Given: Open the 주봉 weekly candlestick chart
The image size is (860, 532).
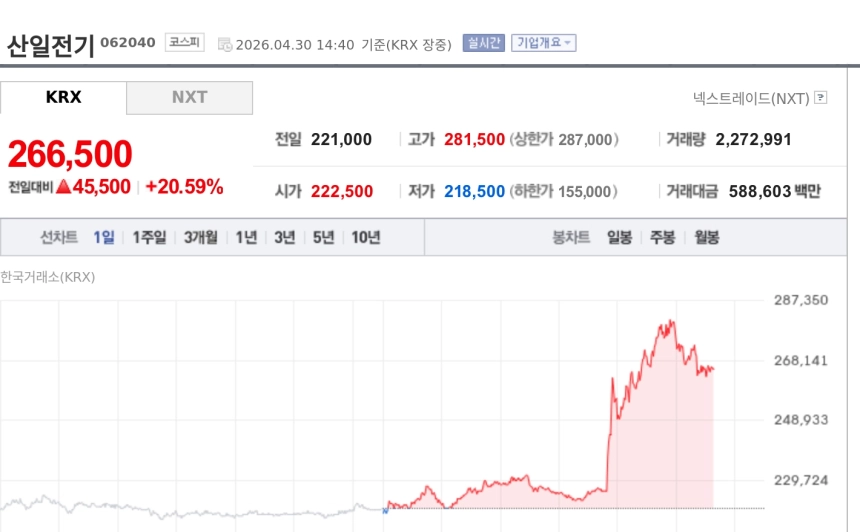Looking at the screenshot, I should pyautogui.click(x=663, y=237).
